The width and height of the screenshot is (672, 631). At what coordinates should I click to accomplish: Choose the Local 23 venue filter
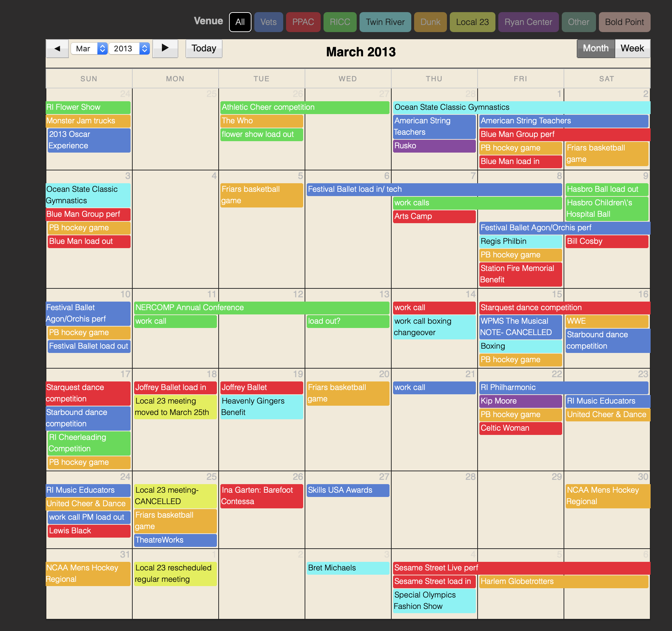point(472,22)
